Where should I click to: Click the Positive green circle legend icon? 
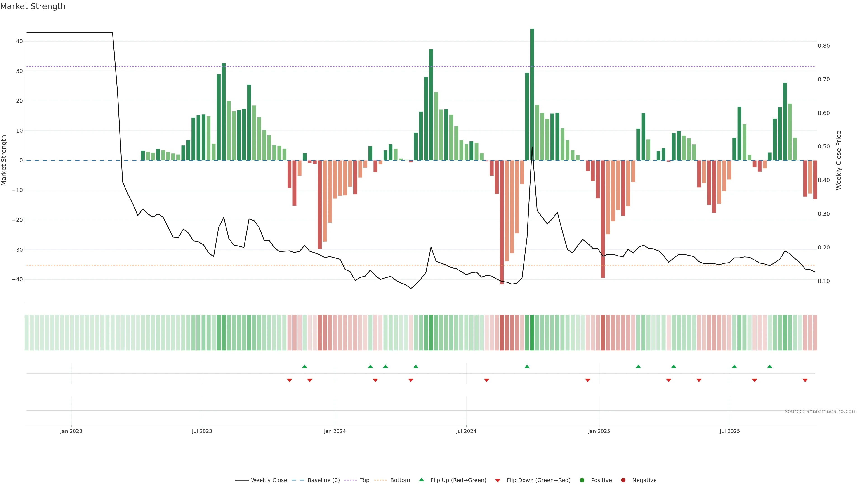582,480
